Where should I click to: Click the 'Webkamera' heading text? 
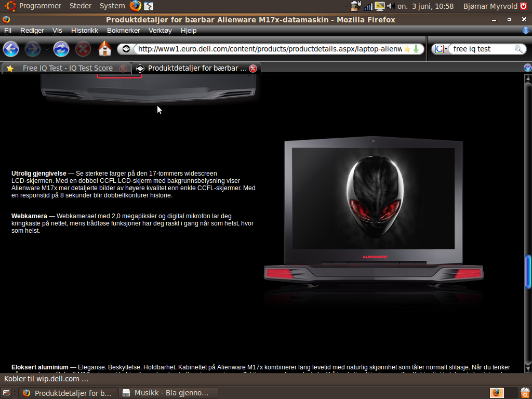point(29,216)
